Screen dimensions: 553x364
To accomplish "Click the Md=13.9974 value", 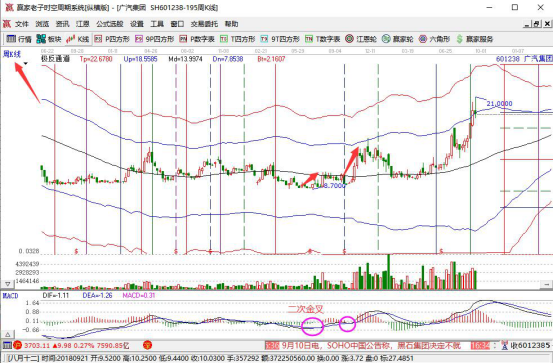I will [185, 59].
